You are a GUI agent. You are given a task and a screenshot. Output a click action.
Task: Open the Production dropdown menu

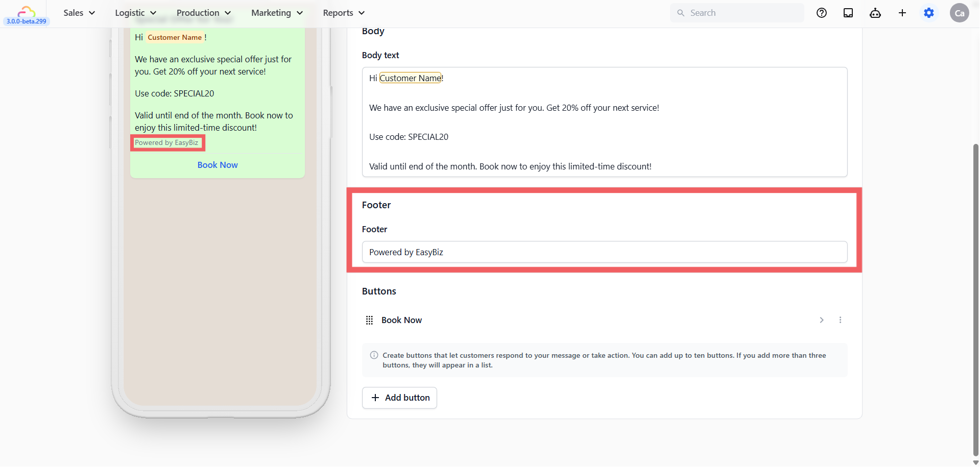pos(204,13)
